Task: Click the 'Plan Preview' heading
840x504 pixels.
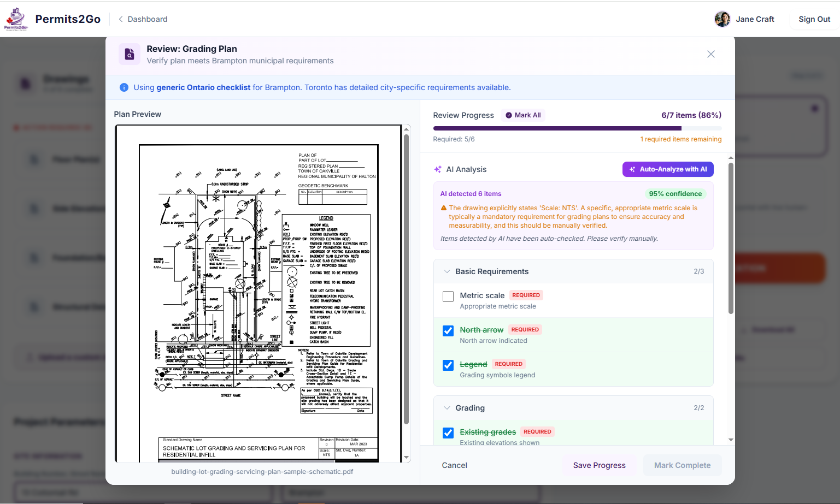Action: [138, 114]
